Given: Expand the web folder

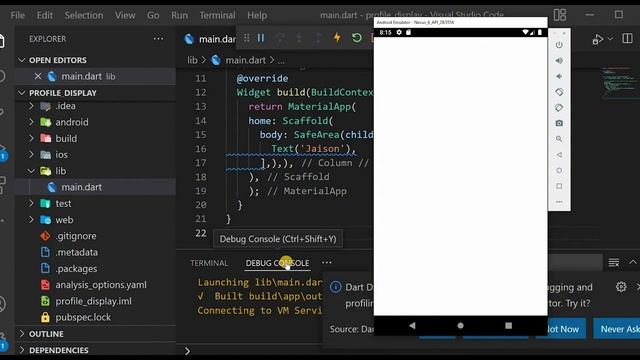Looking at the screenshot, I should 31,220.
